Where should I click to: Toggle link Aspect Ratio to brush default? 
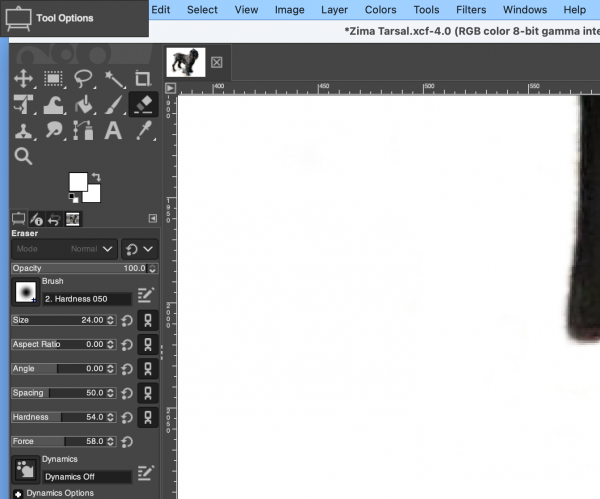148,344
